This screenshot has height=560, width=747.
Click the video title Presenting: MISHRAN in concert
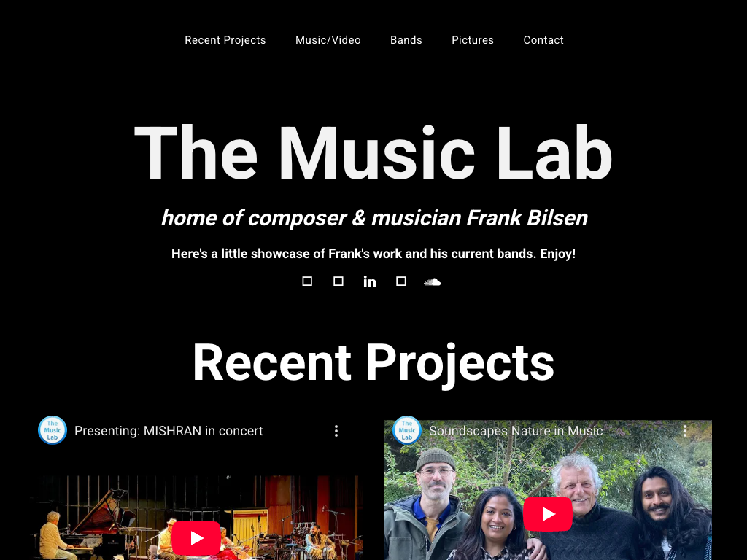click(169, 431)
